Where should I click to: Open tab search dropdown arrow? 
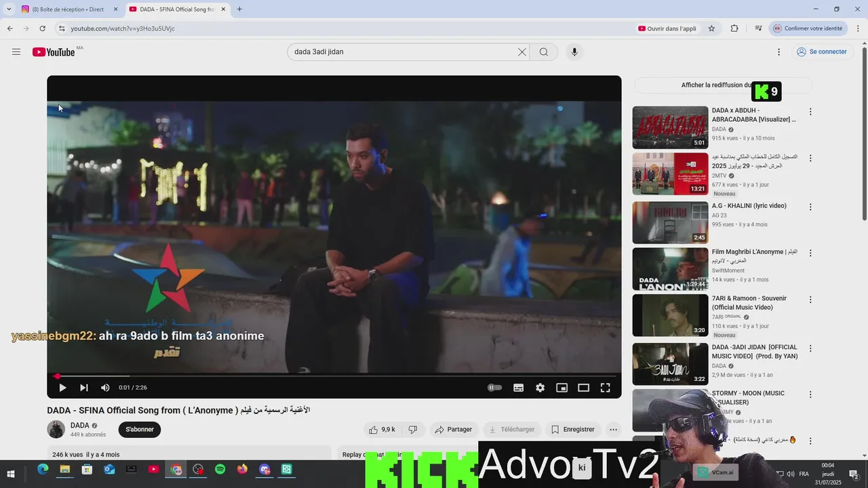(9, 9)
